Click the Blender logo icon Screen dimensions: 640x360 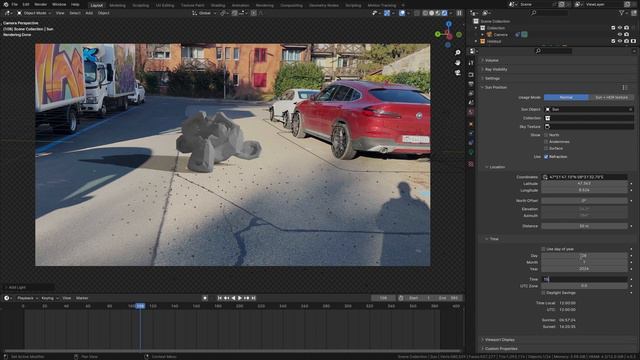click(6, 4)
